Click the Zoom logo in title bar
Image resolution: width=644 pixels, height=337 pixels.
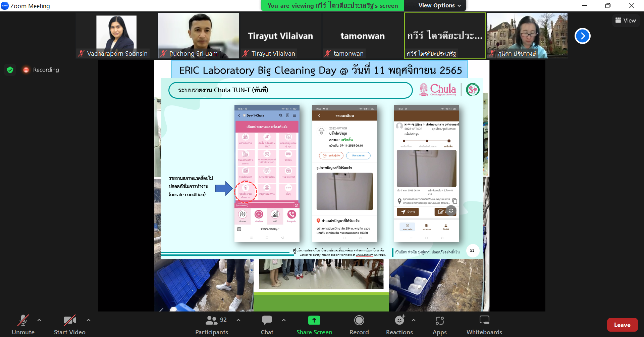[x=5, y=5]
